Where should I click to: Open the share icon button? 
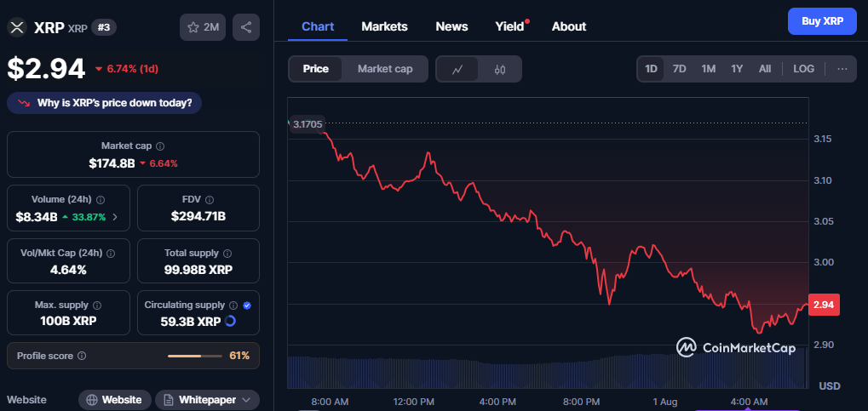pyautogui.click(x=246, y=28)
